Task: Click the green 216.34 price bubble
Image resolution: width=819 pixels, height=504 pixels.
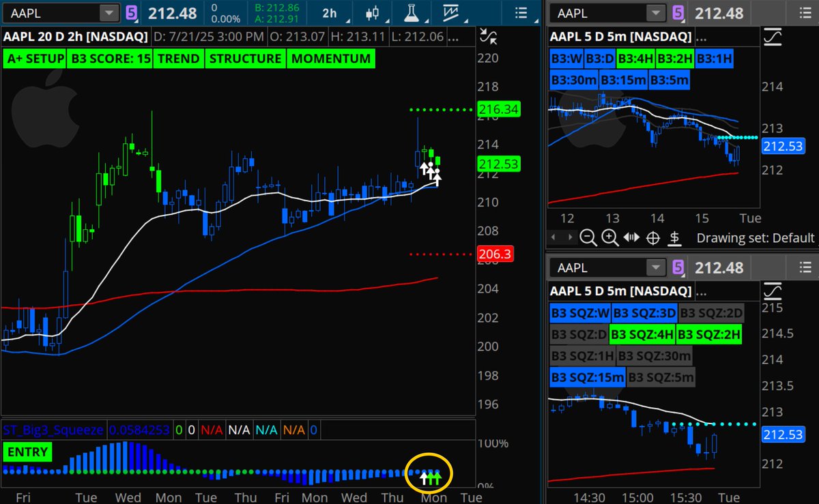Action: point(499,109)
